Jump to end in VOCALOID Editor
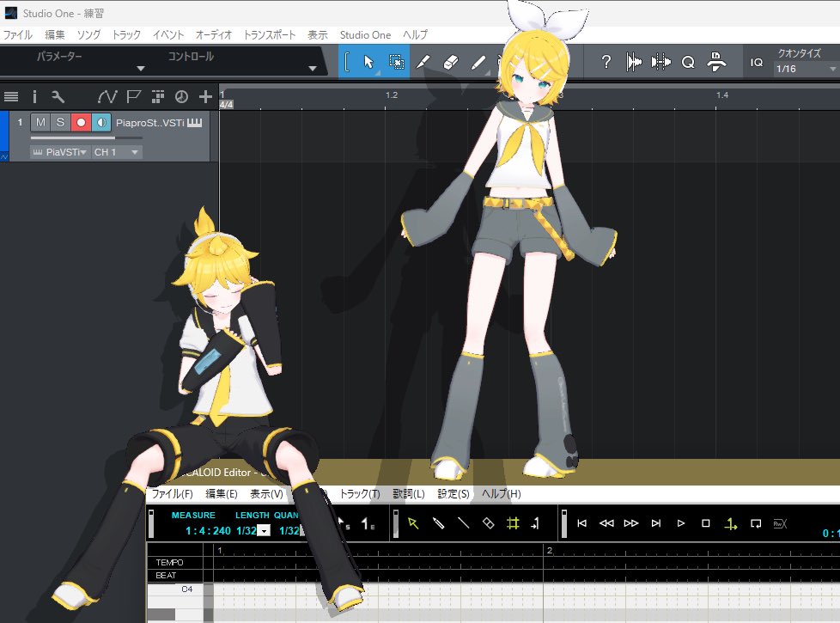The image size is (840, 623). pyautogui.click(x=656, y=523)
